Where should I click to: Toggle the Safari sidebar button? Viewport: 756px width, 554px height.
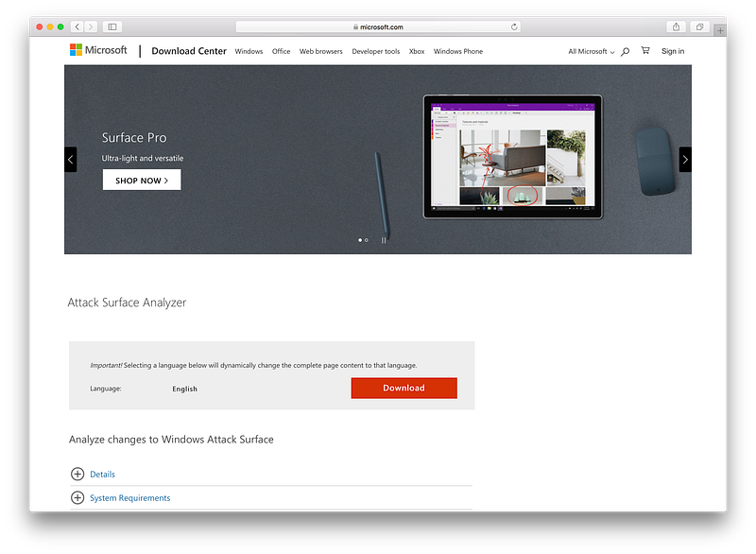click(x=112, y=26)
